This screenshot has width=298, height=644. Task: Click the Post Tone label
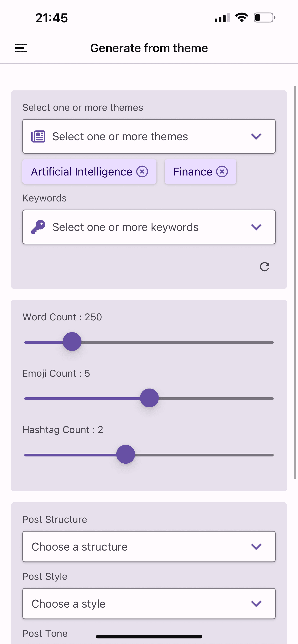(x=45, y=633)
